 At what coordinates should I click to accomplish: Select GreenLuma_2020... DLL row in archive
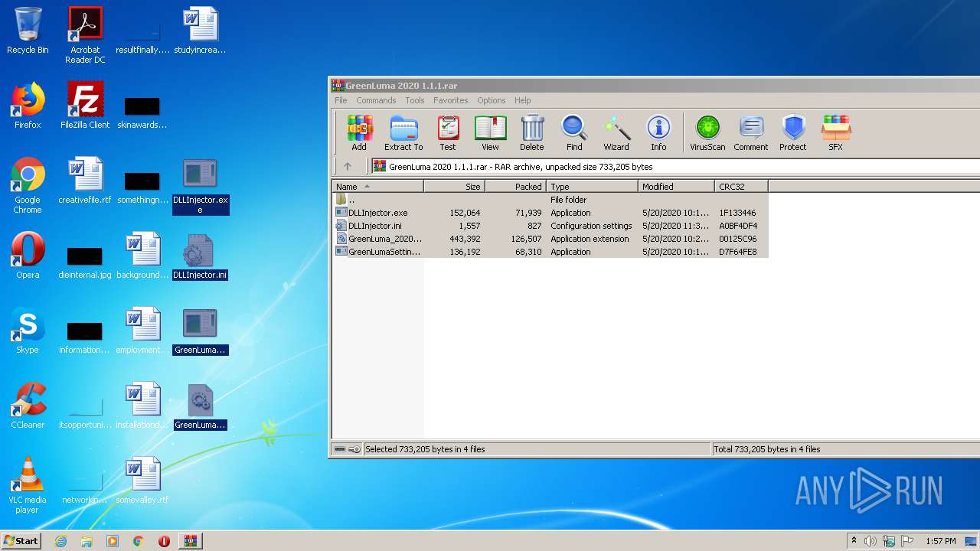(550, 239)
